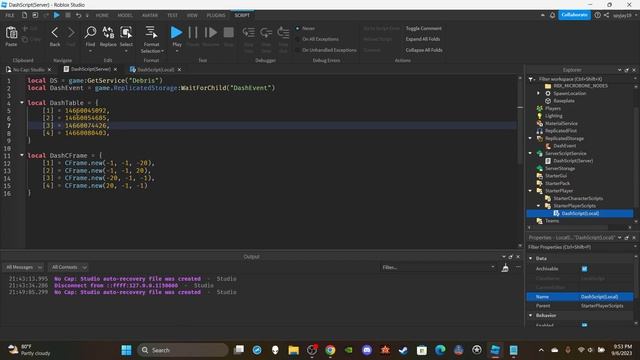The height and width of the screenshot is (360, 640).
Task: Open the All Contexts dropdown
Action: tap(68, 267)
